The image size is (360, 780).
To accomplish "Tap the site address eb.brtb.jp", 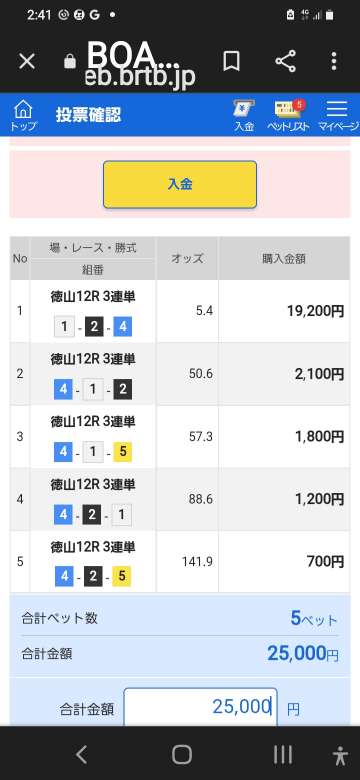I will point(140,78).
